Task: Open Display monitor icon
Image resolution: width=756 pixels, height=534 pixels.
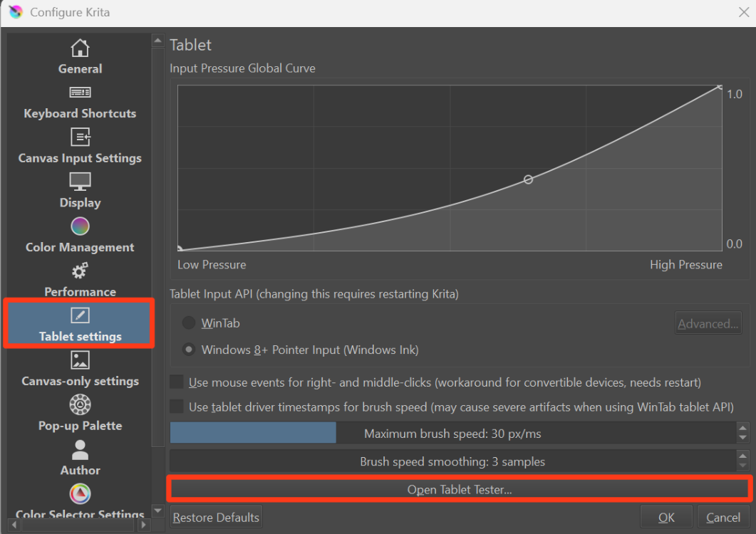Action: coord(80,182)
